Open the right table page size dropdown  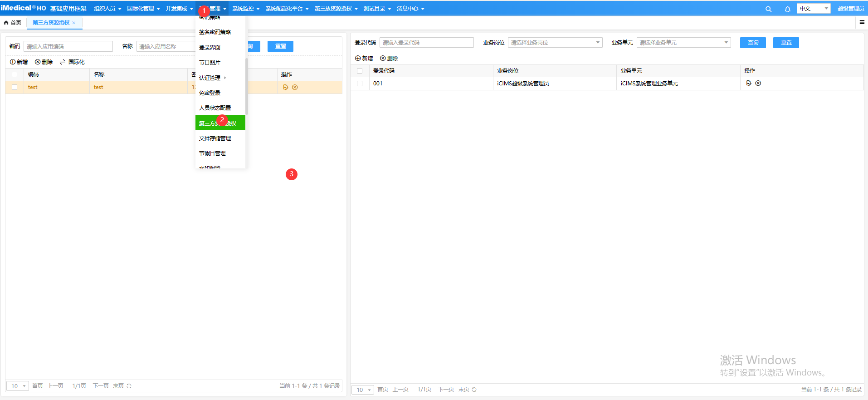point(363,390)
